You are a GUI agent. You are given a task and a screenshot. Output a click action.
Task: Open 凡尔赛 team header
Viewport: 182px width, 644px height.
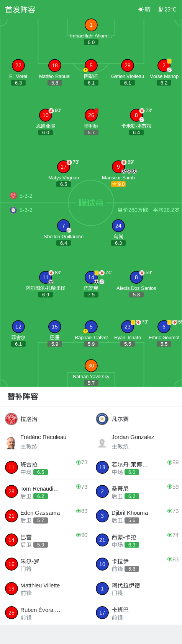[136, 419]
